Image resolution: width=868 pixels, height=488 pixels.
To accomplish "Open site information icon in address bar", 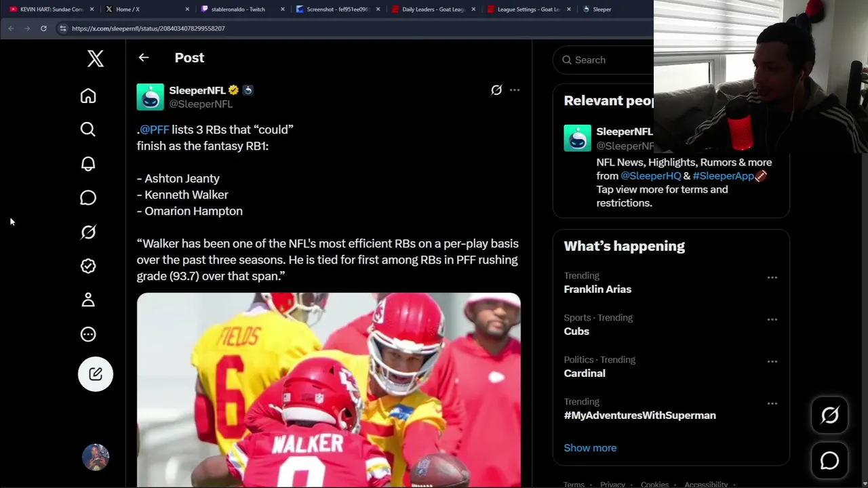I will tap(63, 28).
